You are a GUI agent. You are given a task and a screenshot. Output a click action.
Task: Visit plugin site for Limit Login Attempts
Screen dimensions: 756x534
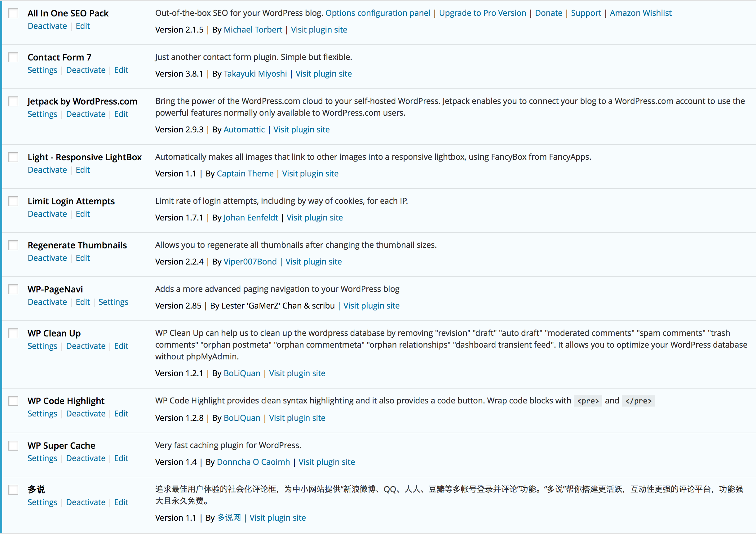314,218
